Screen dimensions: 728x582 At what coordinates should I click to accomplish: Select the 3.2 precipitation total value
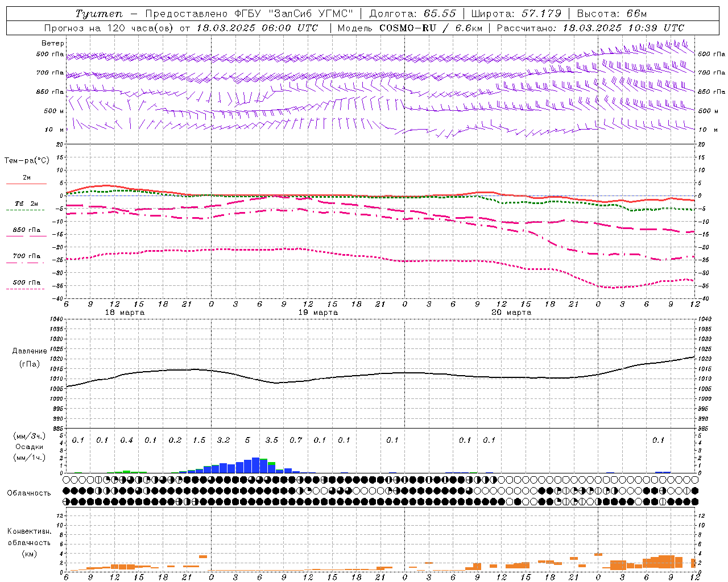pyautogui.click(x=224, y=440)
